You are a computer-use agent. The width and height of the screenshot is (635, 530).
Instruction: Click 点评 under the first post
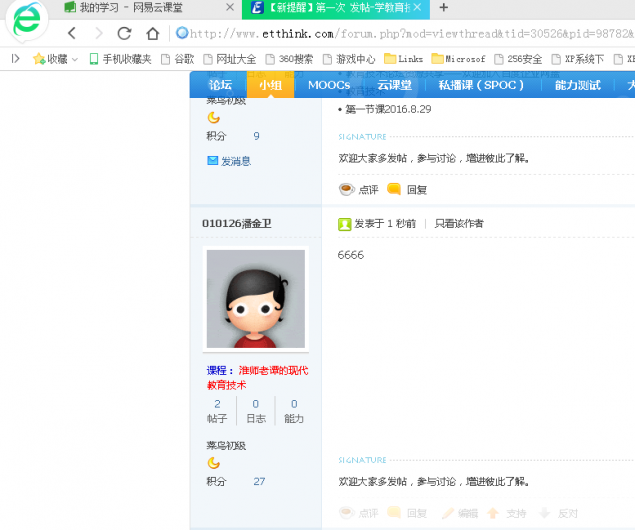[x=369, y=189]
